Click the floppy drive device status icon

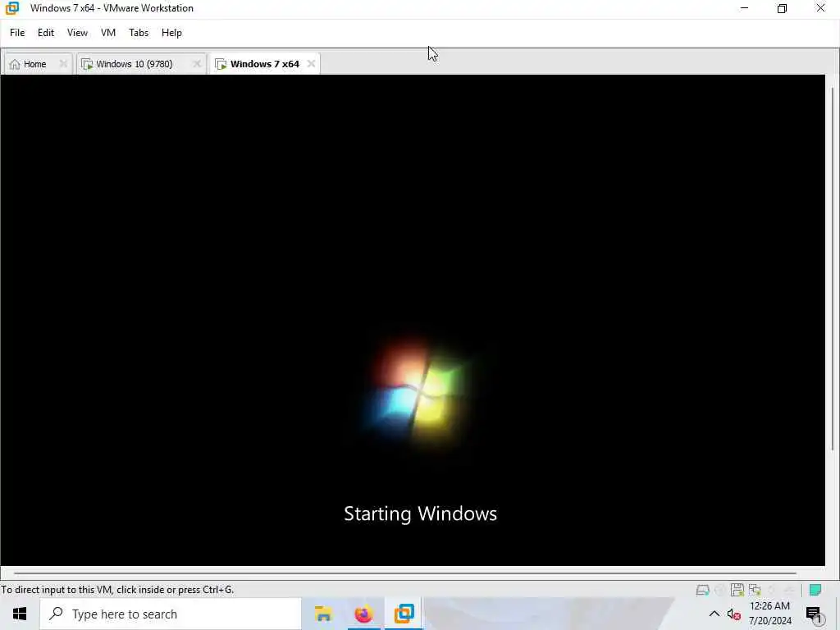pyautogui.click(x=737, y=590)
